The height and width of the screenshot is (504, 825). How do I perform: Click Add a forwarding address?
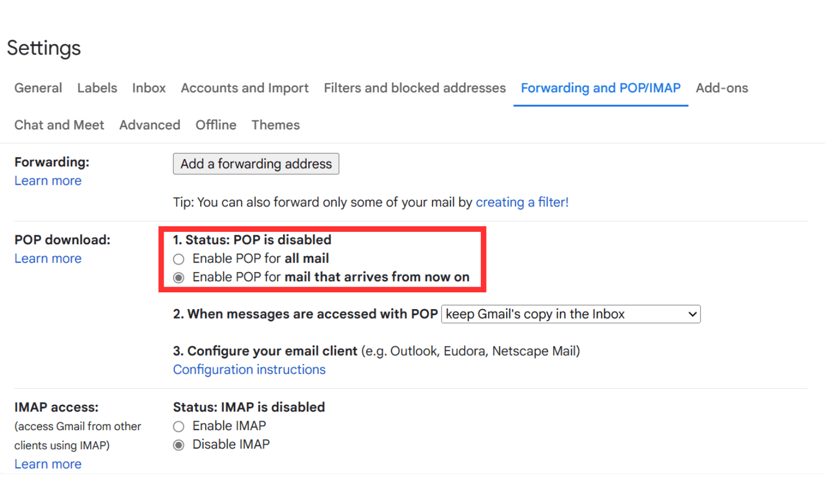[256, 164]
